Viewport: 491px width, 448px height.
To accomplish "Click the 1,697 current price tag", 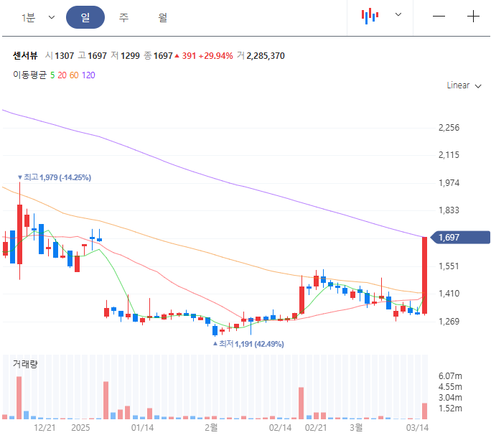I will 460,238.
